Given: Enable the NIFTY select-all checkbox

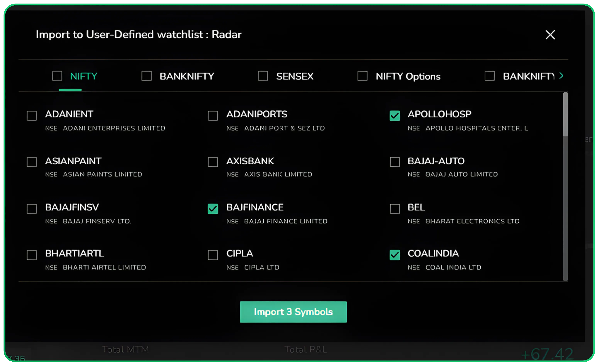Looking at the screenshot, I should click(57, 76).
